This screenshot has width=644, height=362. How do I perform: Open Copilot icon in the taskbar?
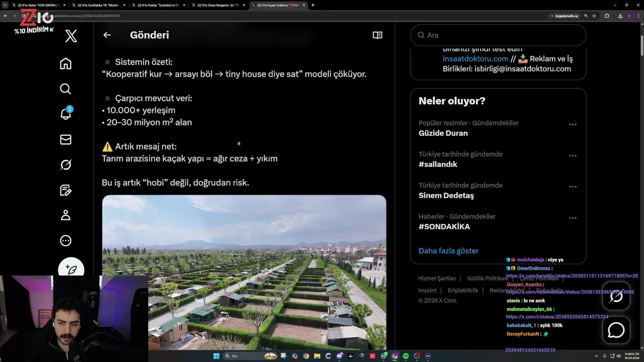295,356
